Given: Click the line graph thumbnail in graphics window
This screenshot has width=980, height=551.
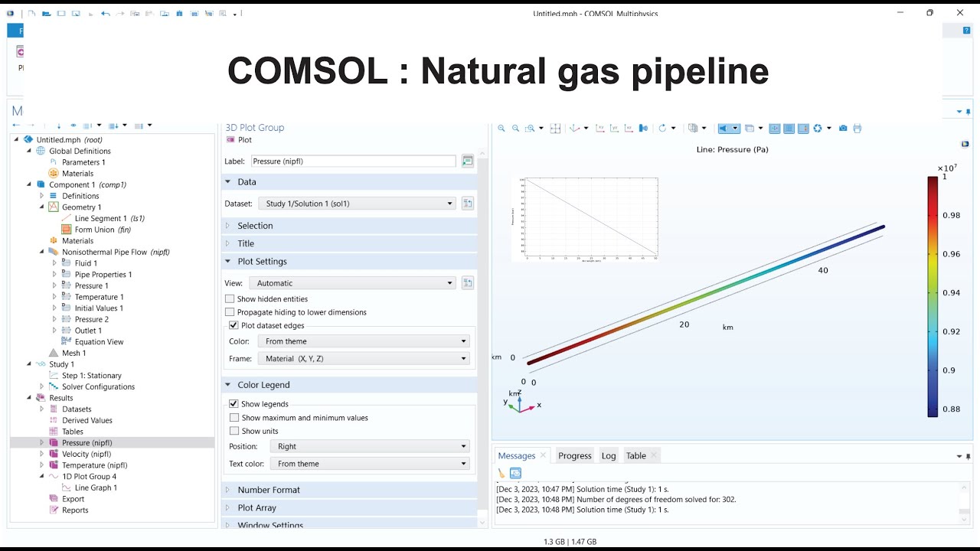Looking at the screenshot, I should pyautogui.click(x=586, y=219).
